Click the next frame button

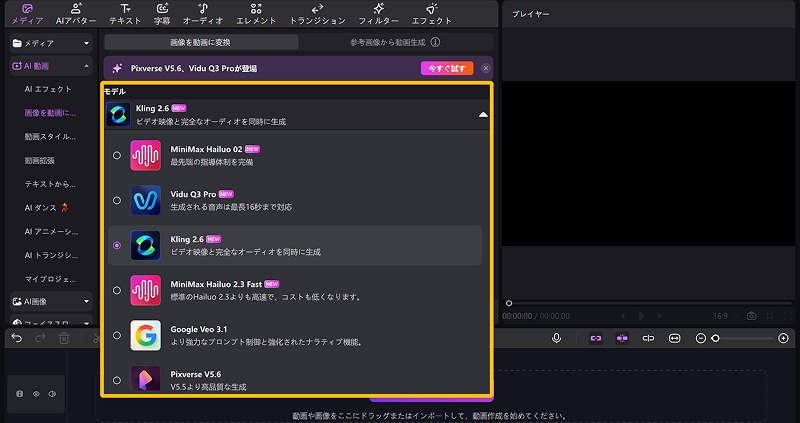pos(660,316)
